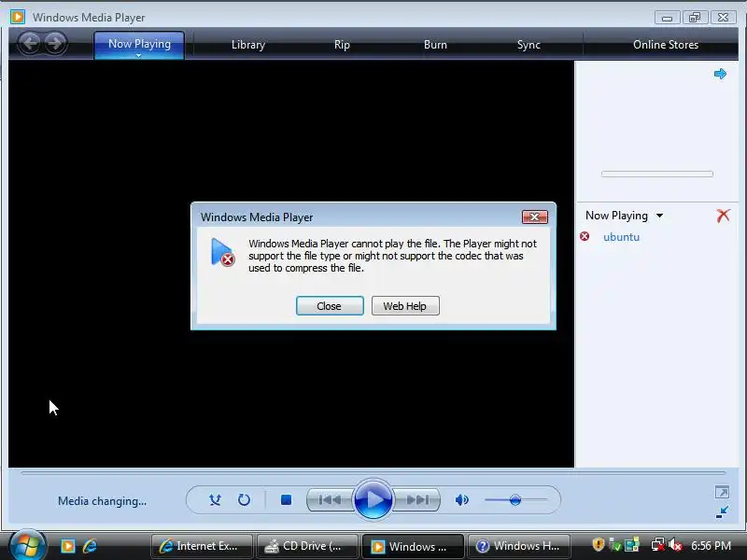Click the network tray icon with red X
Viewport: 747px width, 560px height.
[658, 544]
